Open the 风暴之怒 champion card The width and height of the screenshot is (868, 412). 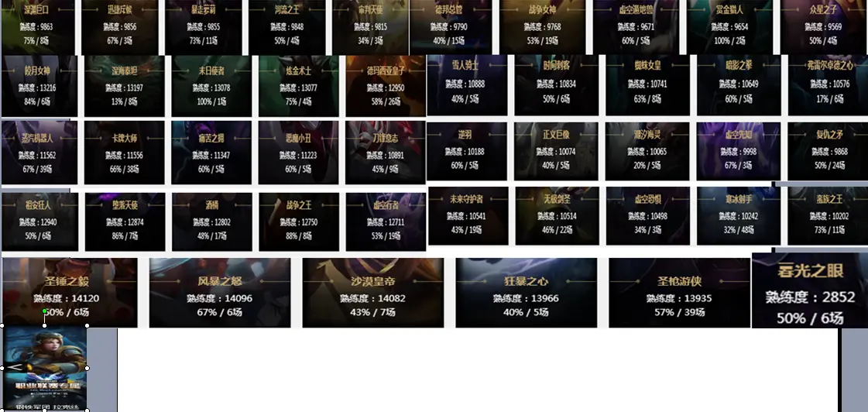220,293
